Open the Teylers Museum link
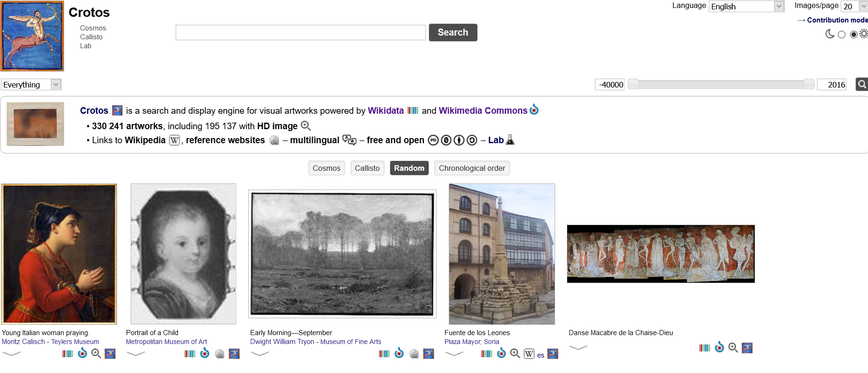 [x=75, y=342]
